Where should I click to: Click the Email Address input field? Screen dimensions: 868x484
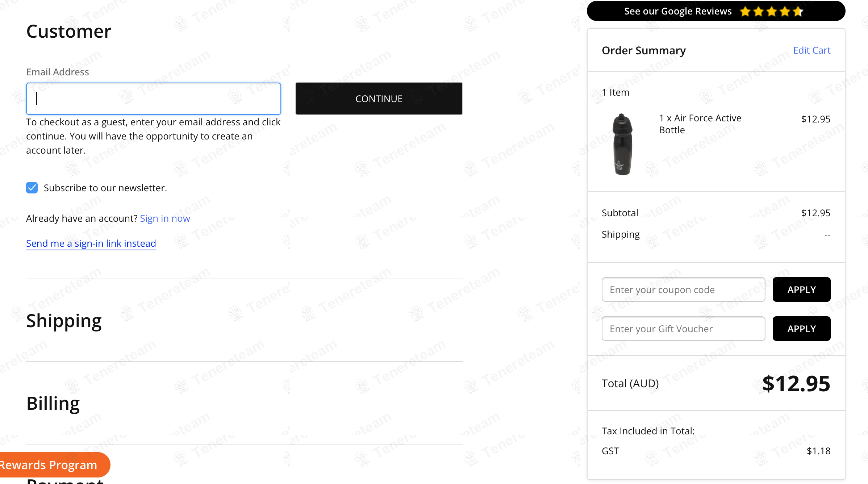(153, 99)
